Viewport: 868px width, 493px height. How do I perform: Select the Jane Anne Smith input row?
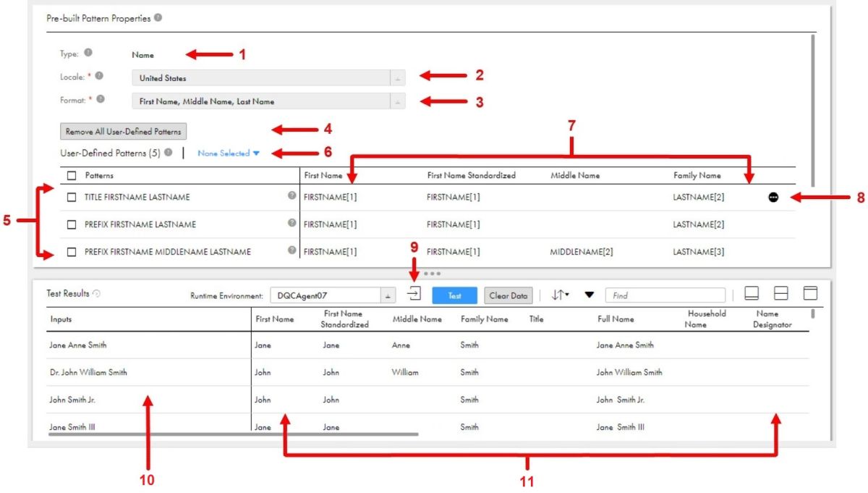pyautogui.click(x=77, y=345)
